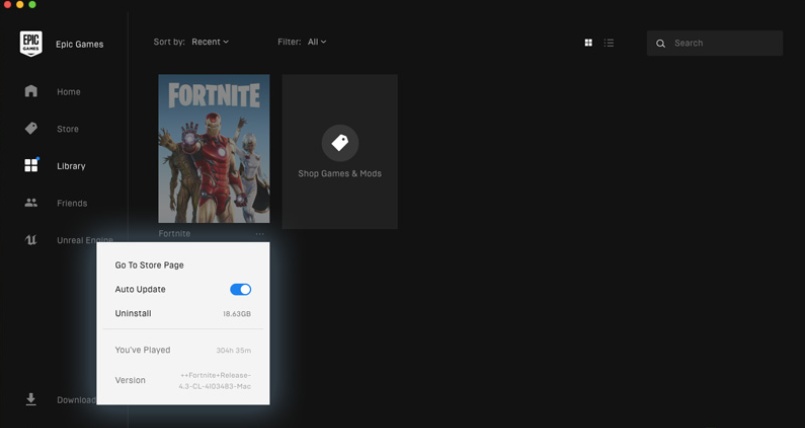Click the Friends people icon
The height and width of the screenshot is (428, 805).
(x=31, y=203)
